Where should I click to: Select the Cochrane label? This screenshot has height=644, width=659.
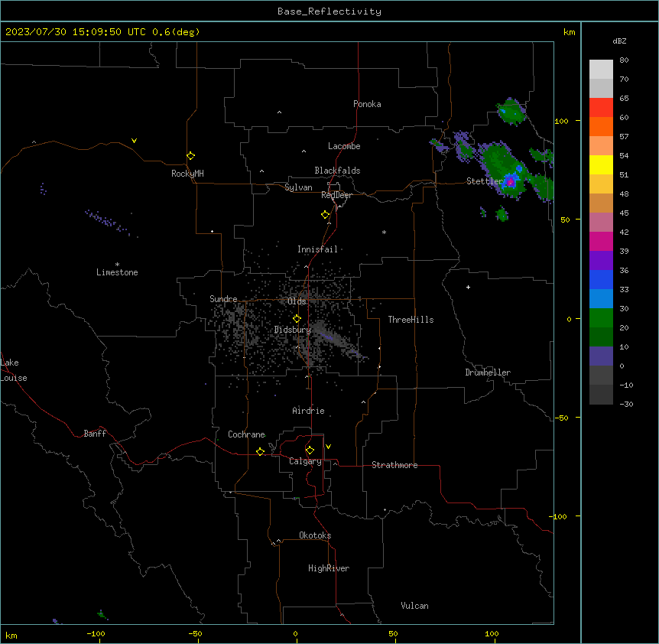(x=246, y=434)
